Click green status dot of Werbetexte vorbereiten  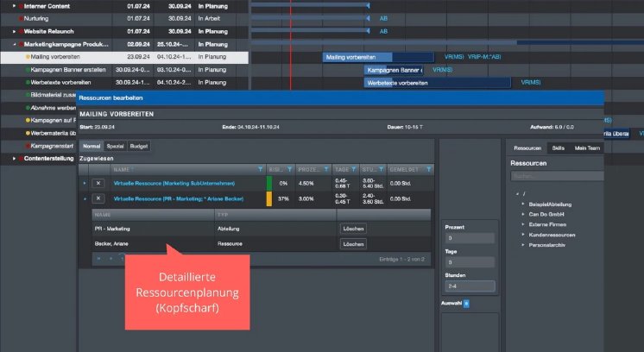click(28, 83)
